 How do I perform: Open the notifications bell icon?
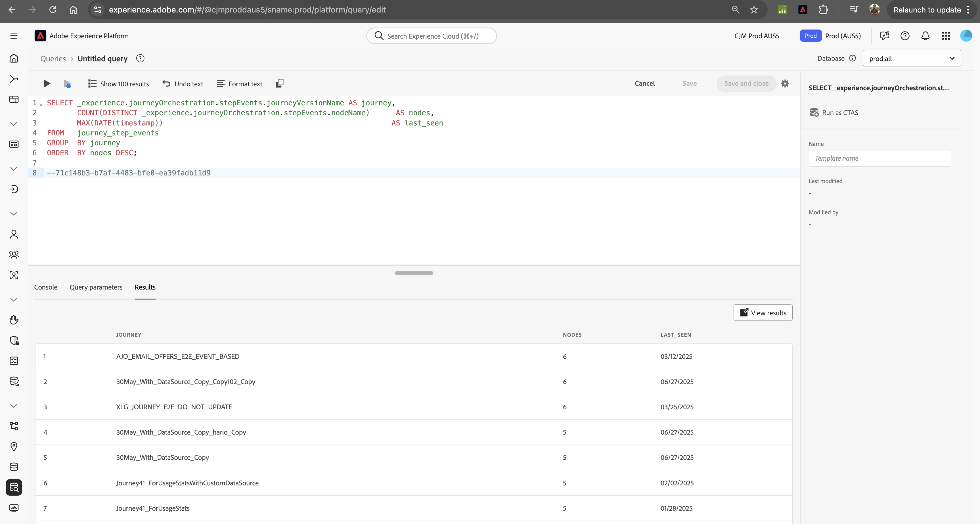click(x=925, y=36)
